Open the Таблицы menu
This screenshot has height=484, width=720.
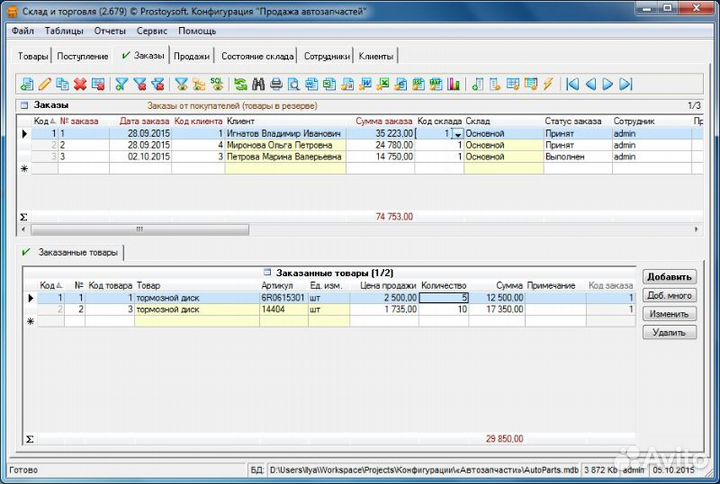[x=64, y=31]
